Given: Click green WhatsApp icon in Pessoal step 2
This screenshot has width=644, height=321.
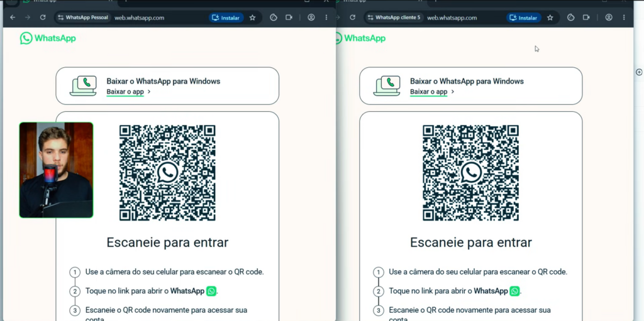Looking at the screenshot, I should 211,291.
